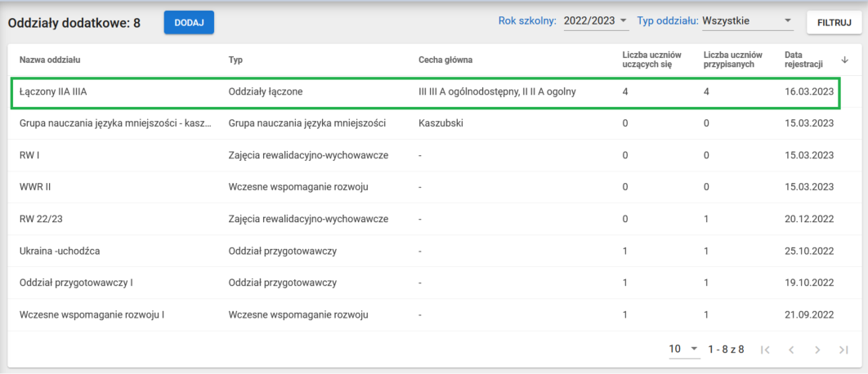The image size is (868, 374).
Task: Open the Rok szkolny 2022/2023 dropdown
Action: [x=596, y=20]
